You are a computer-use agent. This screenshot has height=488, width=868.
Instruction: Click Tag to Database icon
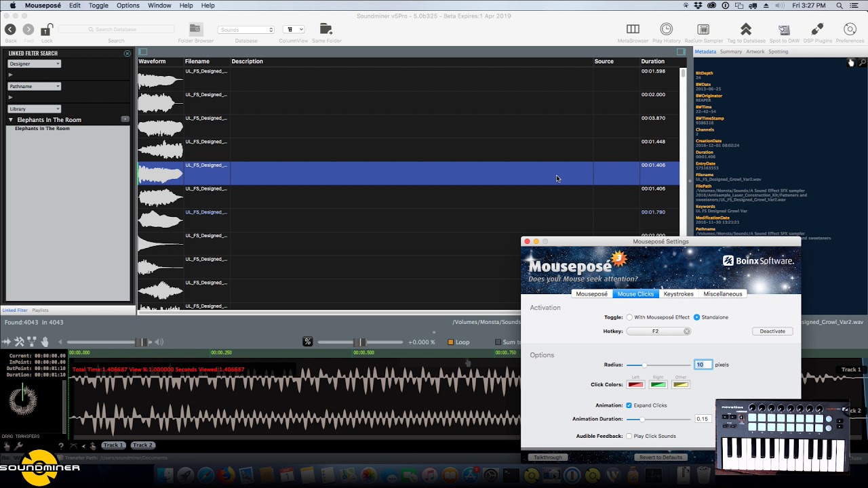point(746,29)
